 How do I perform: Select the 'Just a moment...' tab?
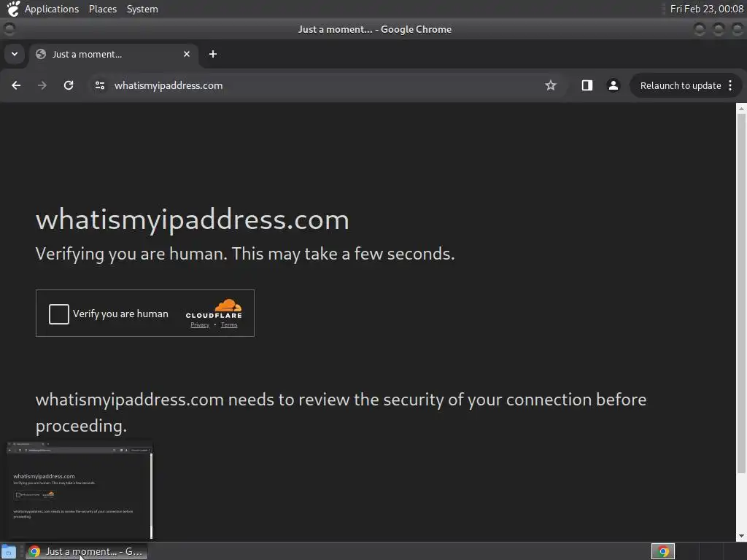click(113, 54)
